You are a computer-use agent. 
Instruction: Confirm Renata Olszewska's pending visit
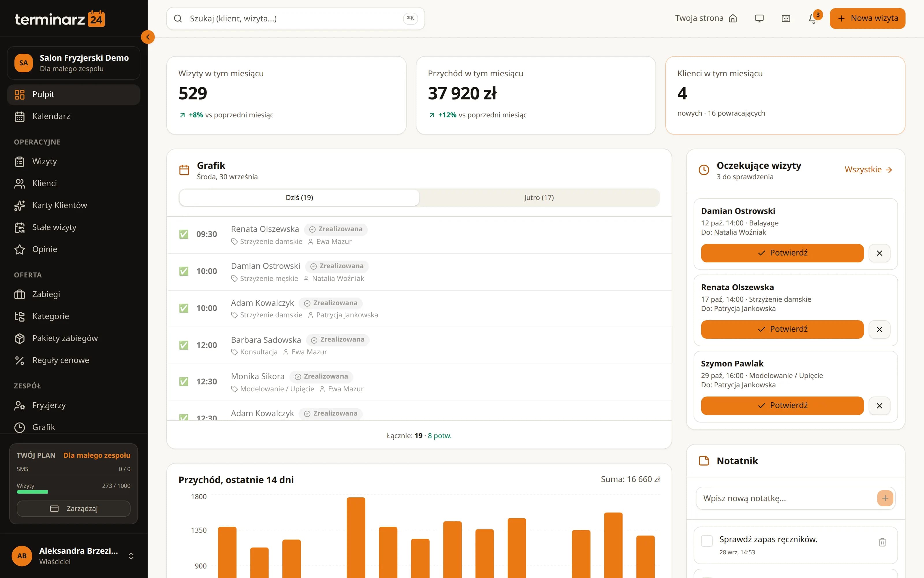(x=782, y=329)
